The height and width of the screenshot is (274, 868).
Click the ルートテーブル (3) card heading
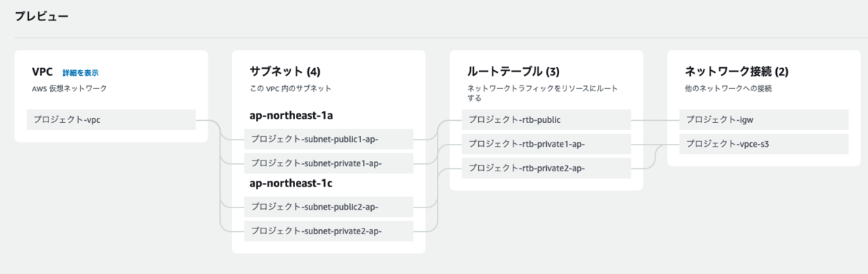click(513, 72)
